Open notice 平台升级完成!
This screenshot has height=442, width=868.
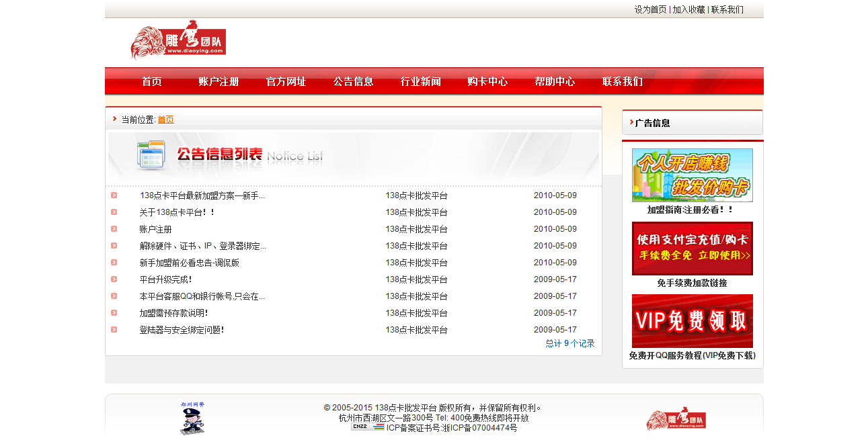click(166, 279)
